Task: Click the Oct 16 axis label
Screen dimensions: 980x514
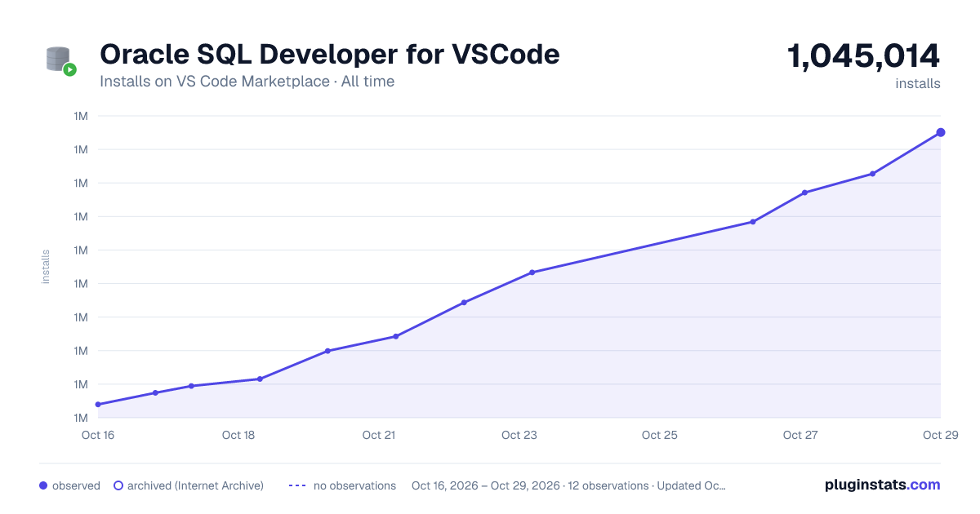Action: click(98, 435)
